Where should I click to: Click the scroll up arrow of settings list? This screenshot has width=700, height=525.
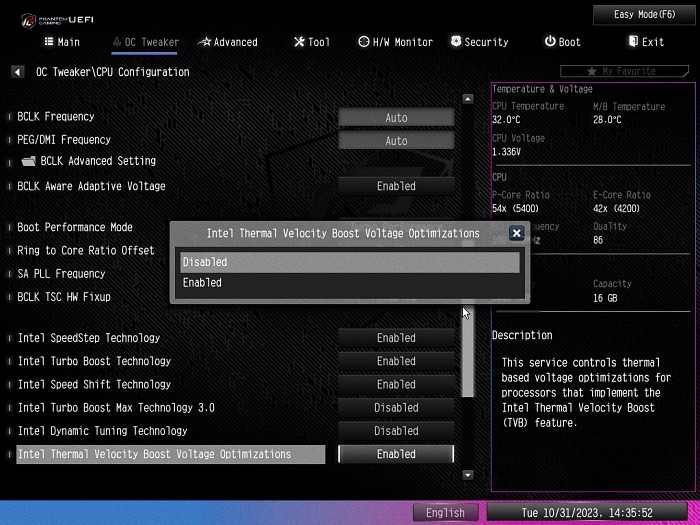(467, 99)
